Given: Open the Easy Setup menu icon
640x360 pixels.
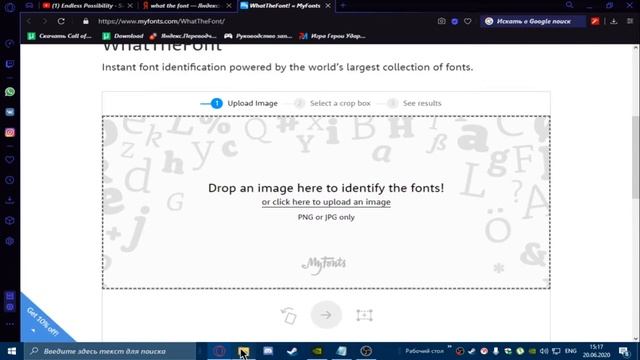Looking at the screenshot, I should tap(630, 21).
